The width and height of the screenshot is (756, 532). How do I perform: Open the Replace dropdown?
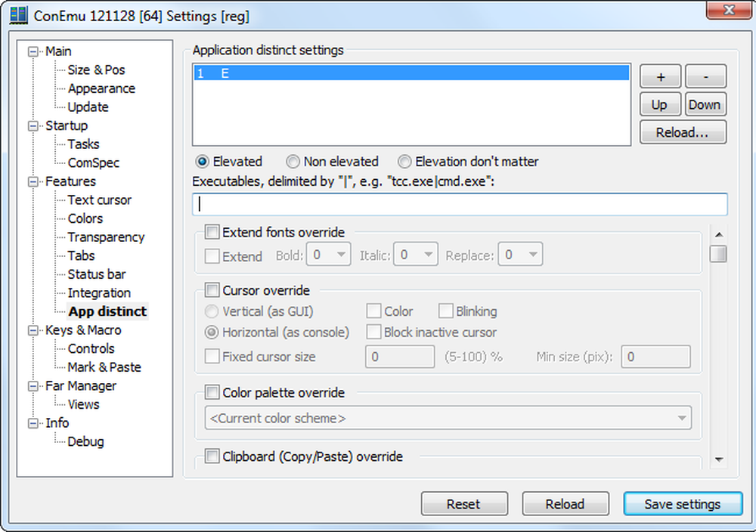pyautogui.click(x=521, y=255)
